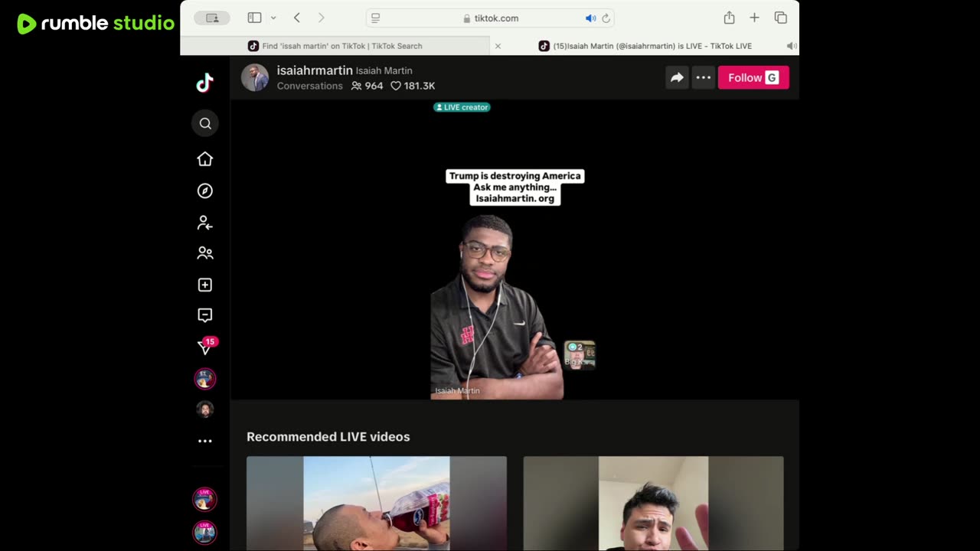980x551 pixels.
Task: Click the tiktok.com address bar
Action: point(490,18)
